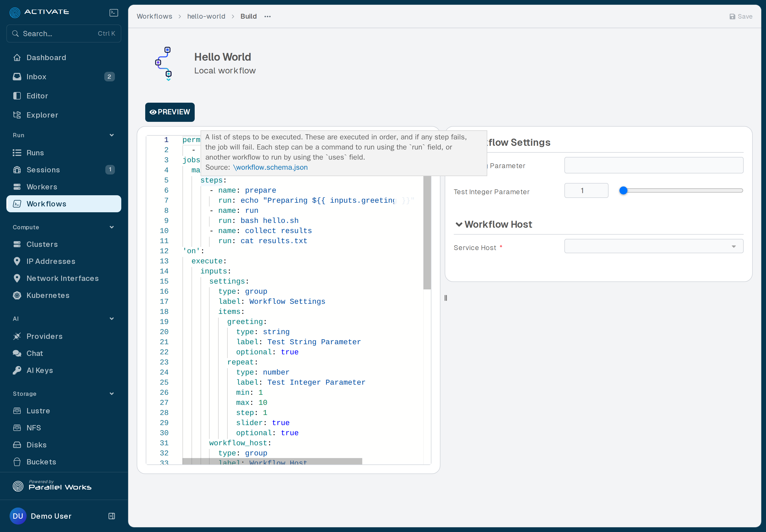Collapse the Workflow Host group chevron
Viewport: 766px width, 532px height.
pos(459,224)
